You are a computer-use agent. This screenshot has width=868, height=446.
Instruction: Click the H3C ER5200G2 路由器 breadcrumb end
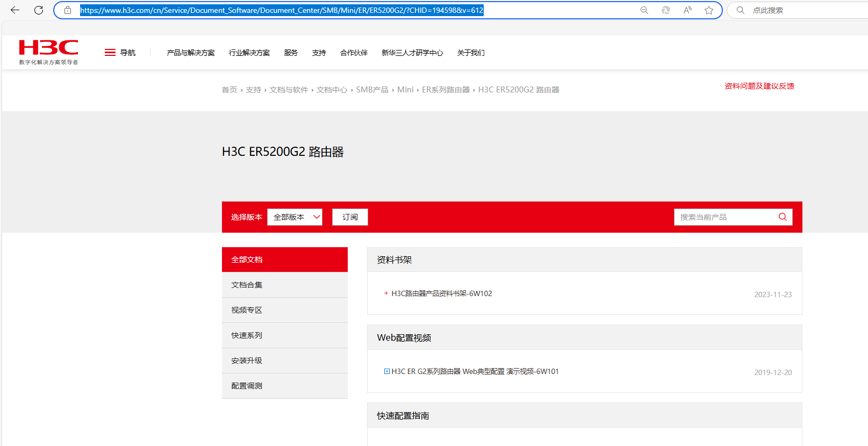point(519,90)
